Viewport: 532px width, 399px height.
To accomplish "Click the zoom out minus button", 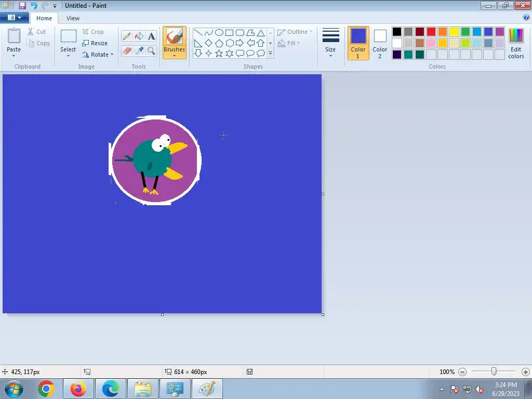I will tap(462, 372).
